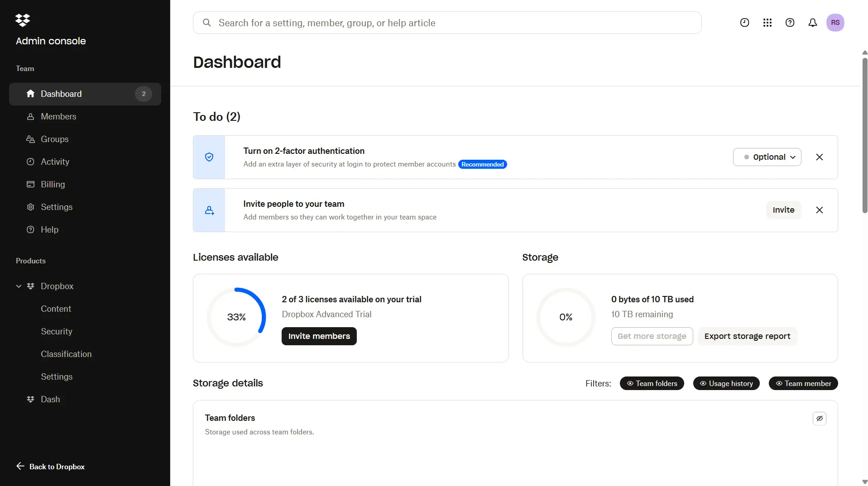Open Dropbox Security
The height and width of the screenshot is (486, 868).
point(56,331)
